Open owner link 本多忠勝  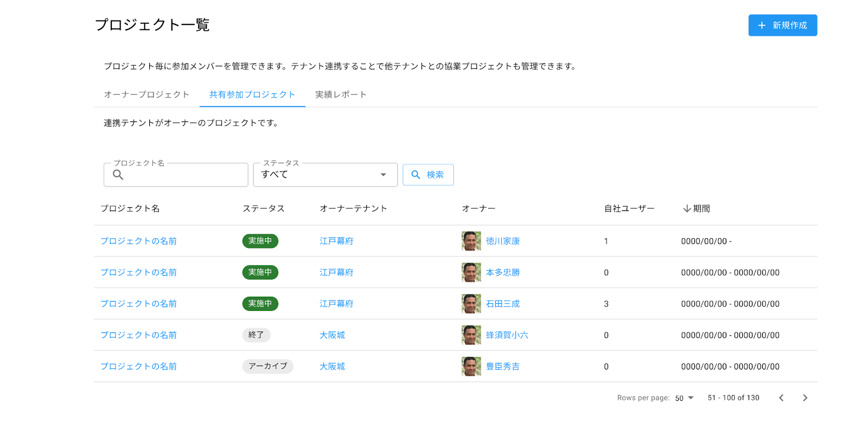coord(503,272)
